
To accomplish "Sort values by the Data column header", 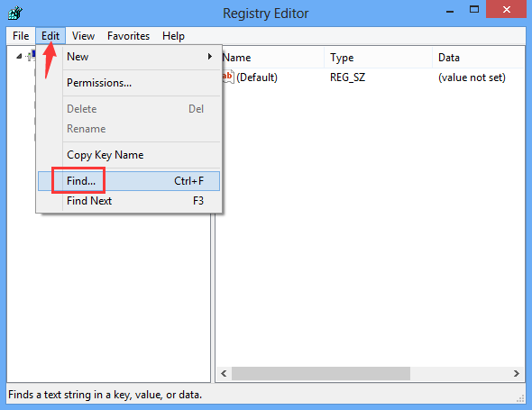I will pos(479,58).
